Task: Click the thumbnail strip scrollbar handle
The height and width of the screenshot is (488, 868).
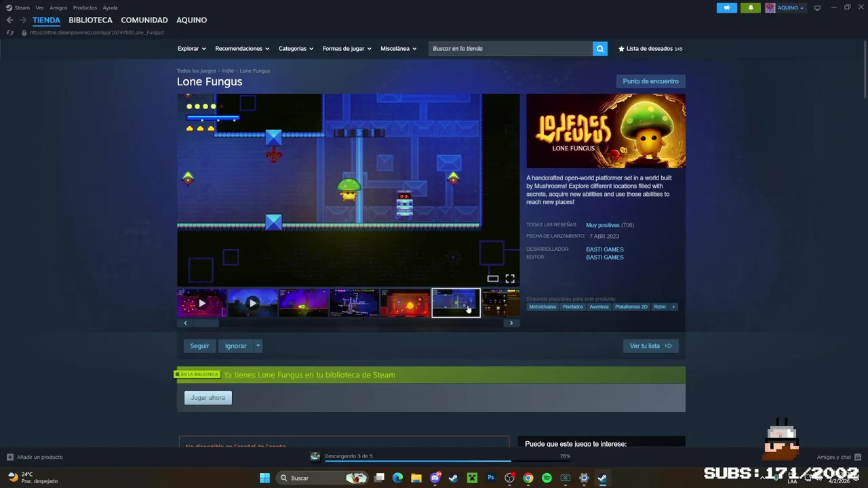Action: click(206, 323)
